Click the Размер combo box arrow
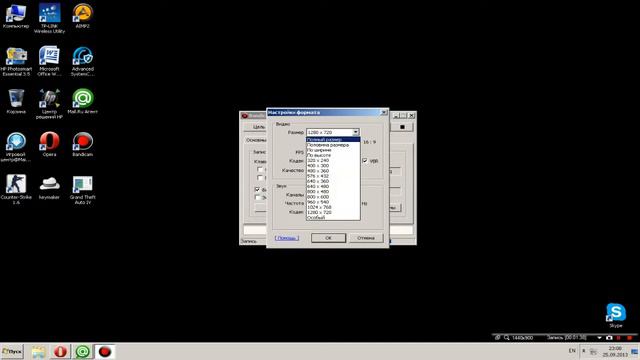640x360 pixels. point(356,132)
